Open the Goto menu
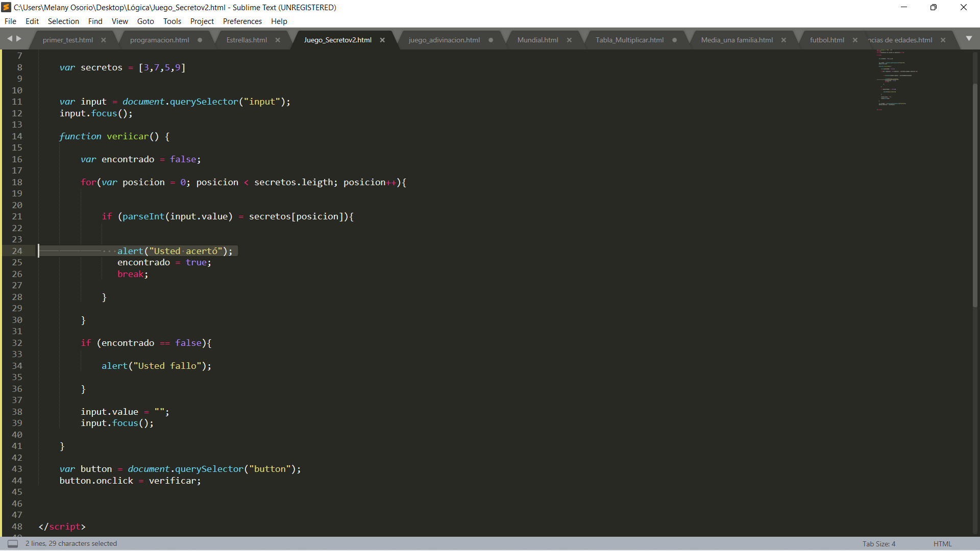980x551 pixels. click(x=145, y=21)
